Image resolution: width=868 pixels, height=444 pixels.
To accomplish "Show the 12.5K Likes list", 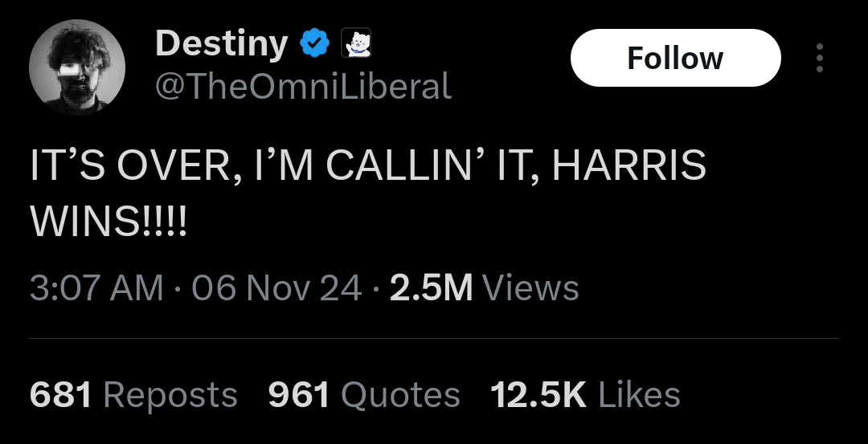I will [585, 395].
